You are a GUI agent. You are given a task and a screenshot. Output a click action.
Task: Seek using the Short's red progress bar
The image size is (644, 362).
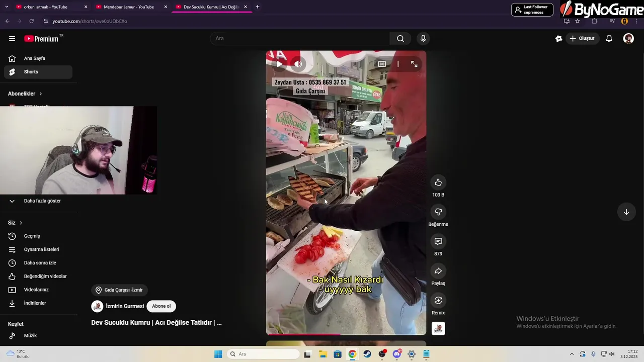tap(346, 334)
